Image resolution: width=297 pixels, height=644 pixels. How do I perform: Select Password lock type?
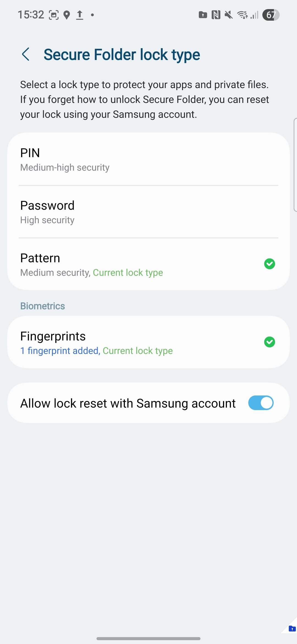(148, 212)
